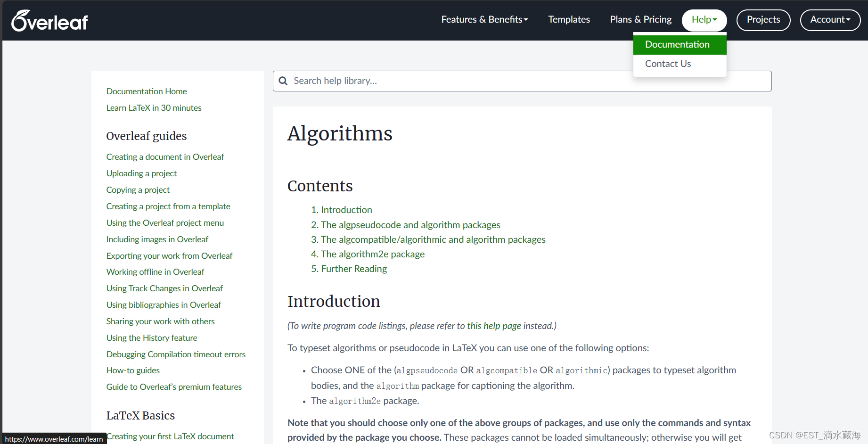The width and height of the screenshot is (868, 444).
Task: Open the Templates page
Action: pos(569,19)
